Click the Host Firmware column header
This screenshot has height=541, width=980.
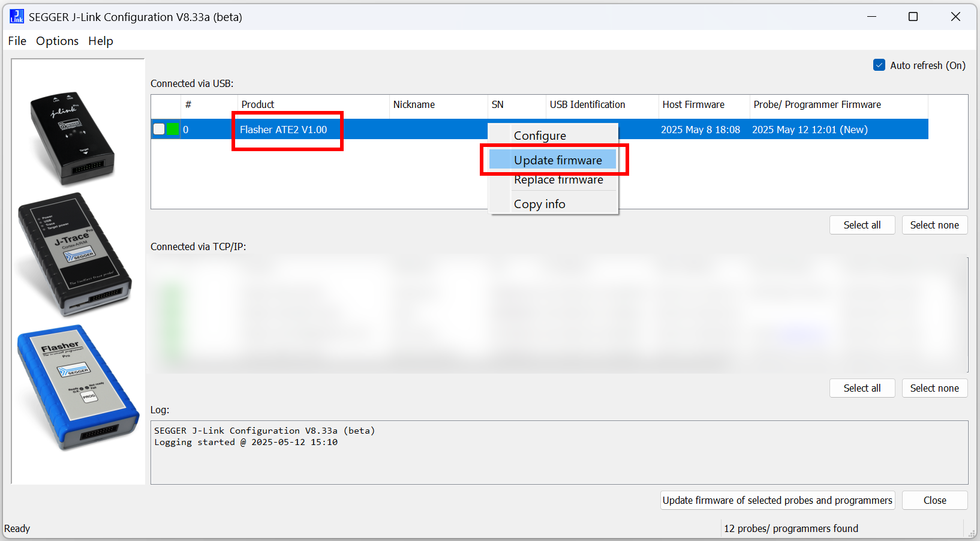(704, 104)
